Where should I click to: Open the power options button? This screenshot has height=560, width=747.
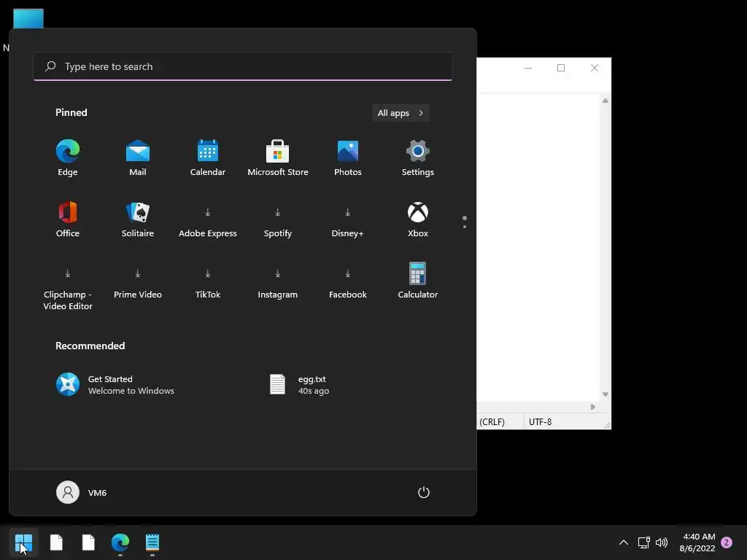pos(424,492)
